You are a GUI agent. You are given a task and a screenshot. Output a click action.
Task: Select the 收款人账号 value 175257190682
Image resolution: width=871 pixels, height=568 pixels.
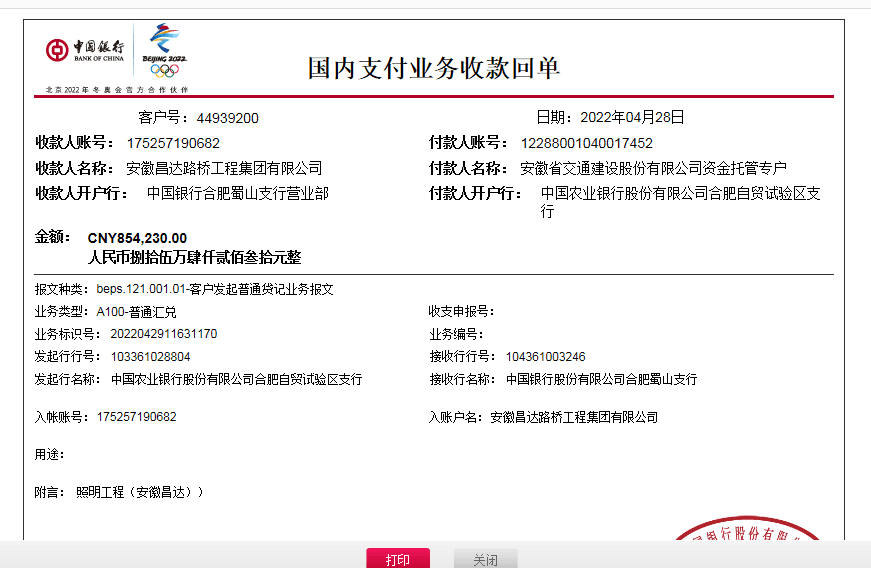[173, 143]
